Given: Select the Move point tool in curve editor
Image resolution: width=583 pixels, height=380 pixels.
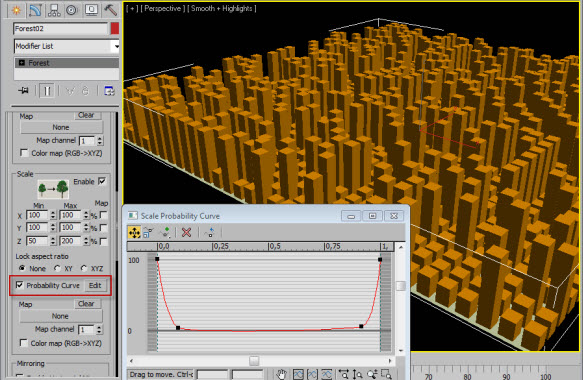Looking at the screenshot, I should pos(134,233).
